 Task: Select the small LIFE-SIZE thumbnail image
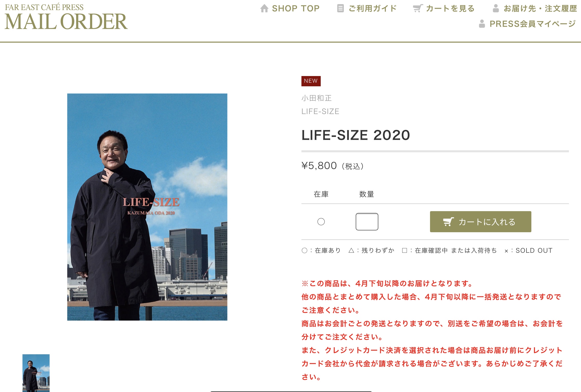pos(36,373)
